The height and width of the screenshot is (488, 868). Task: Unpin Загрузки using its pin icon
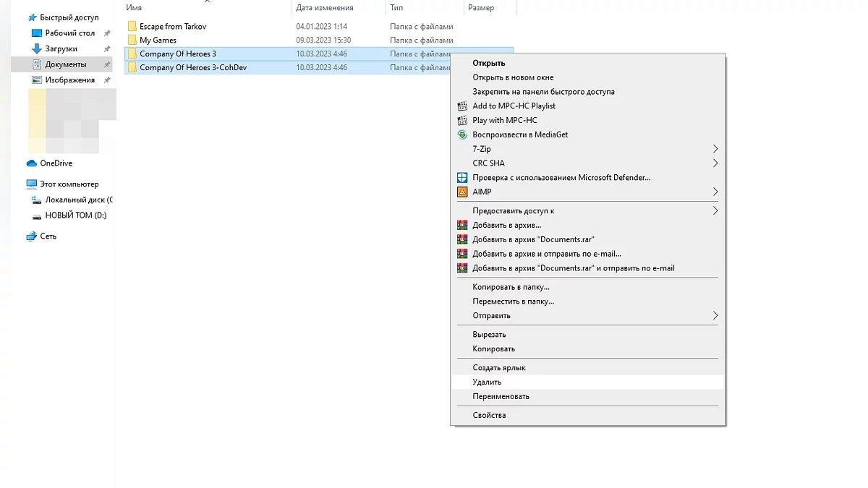click(107, 49)
